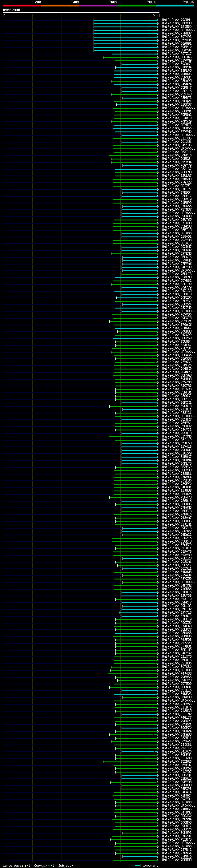Click the green alignment bar for UniRef100_A6C346
This screenshot has width=197, height=868.
click(131, 57)
